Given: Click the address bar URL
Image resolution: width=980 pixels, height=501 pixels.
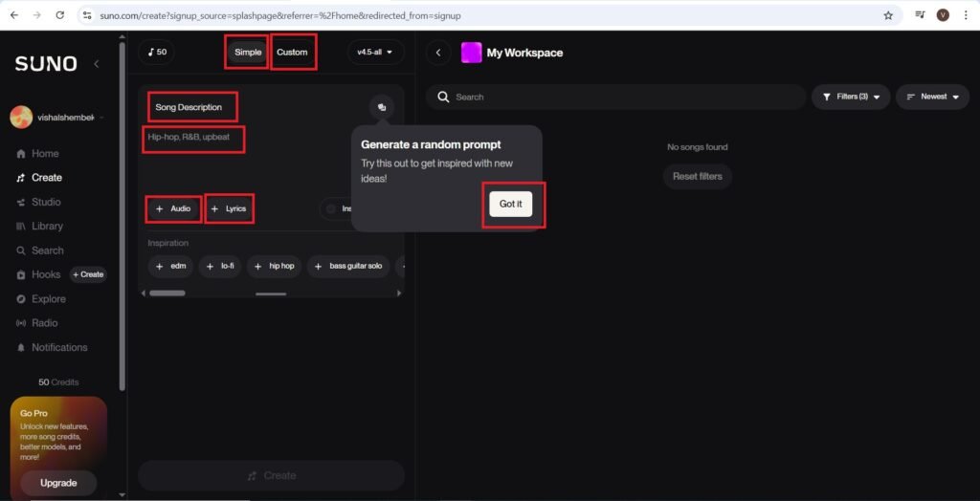Looking at the screenshot, I should pyautogui.click(x=280, y=15).
